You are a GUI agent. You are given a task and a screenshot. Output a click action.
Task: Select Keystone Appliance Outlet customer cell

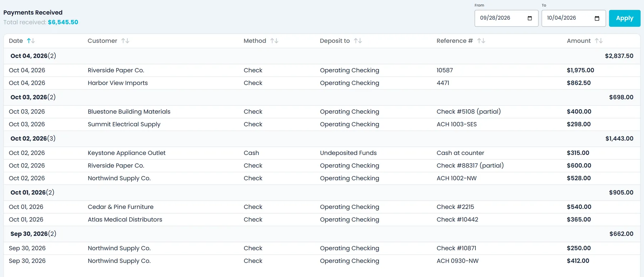point(127,153)
